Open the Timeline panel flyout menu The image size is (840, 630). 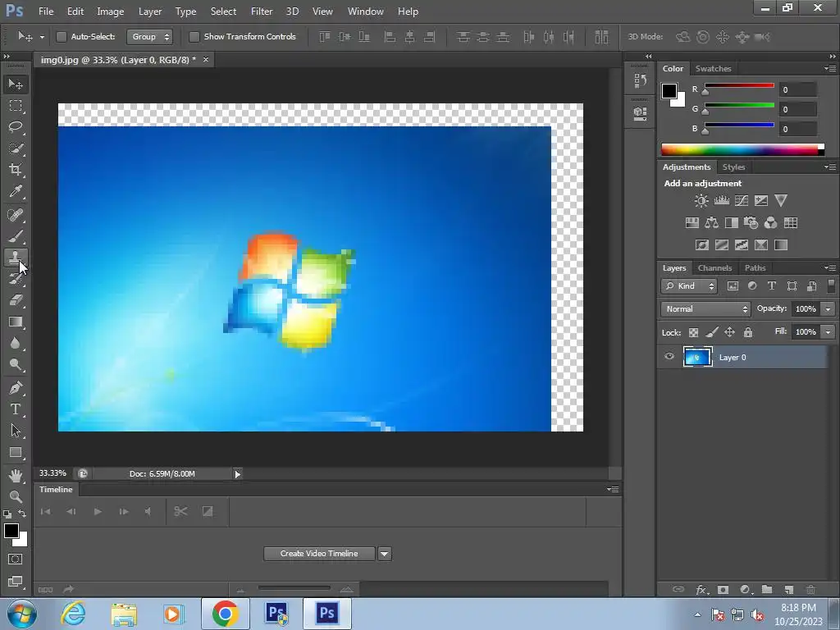(x=613, y=489)
